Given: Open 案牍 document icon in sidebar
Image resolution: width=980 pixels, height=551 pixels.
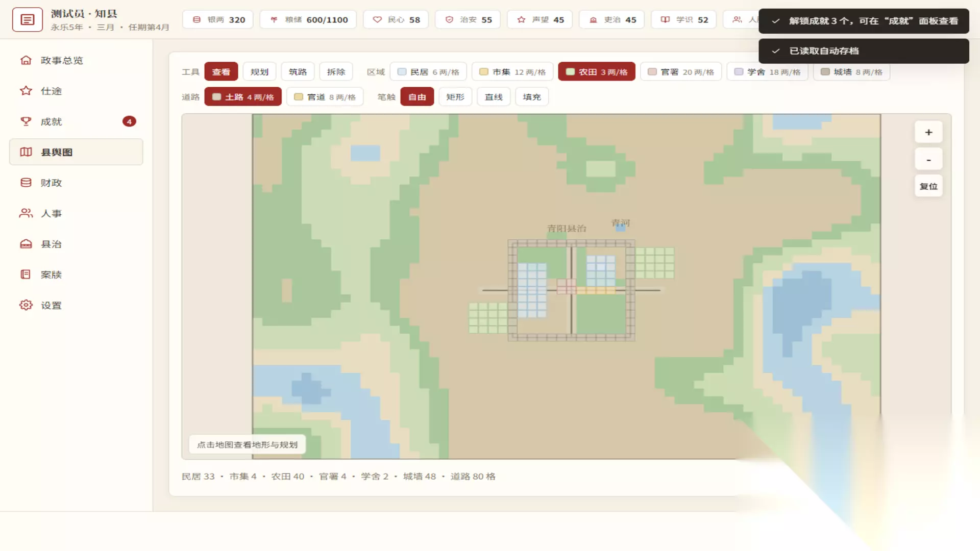Looking at the screenshot, I should pyautogui.click(x=26, y=274).
